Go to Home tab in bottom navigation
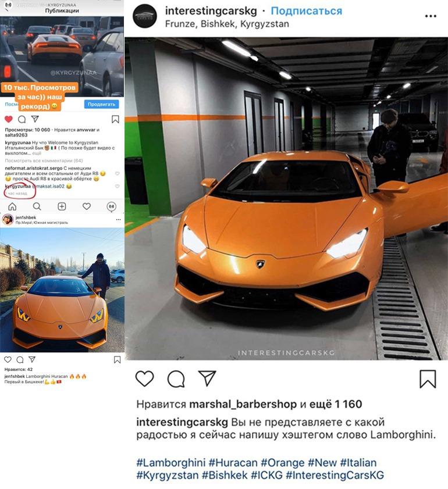 click(x=12, y=206)
